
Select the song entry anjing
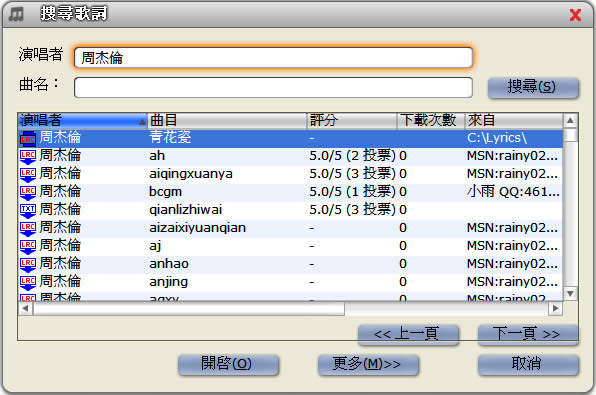tap(168, 282)
